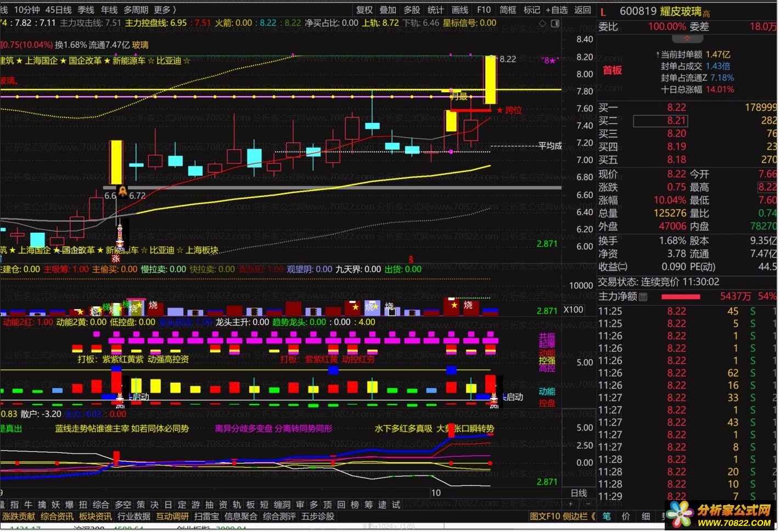Click the 返回 back button

pos(582,10)
